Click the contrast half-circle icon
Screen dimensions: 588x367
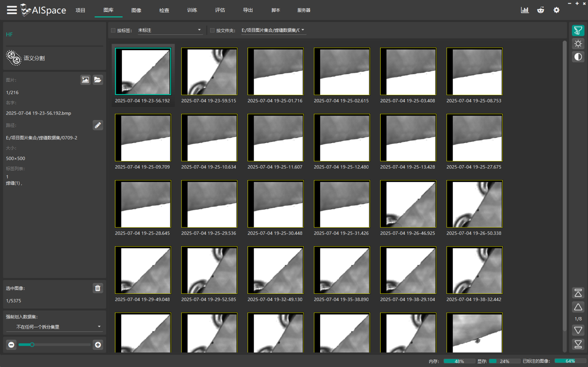coord(578,57)
